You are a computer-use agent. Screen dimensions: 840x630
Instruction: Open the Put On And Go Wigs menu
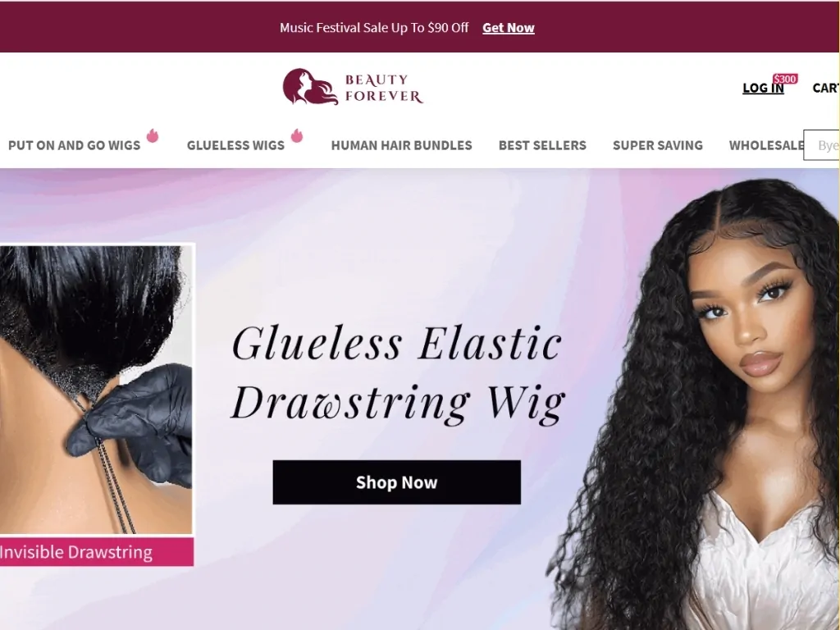tap(74, 145)
